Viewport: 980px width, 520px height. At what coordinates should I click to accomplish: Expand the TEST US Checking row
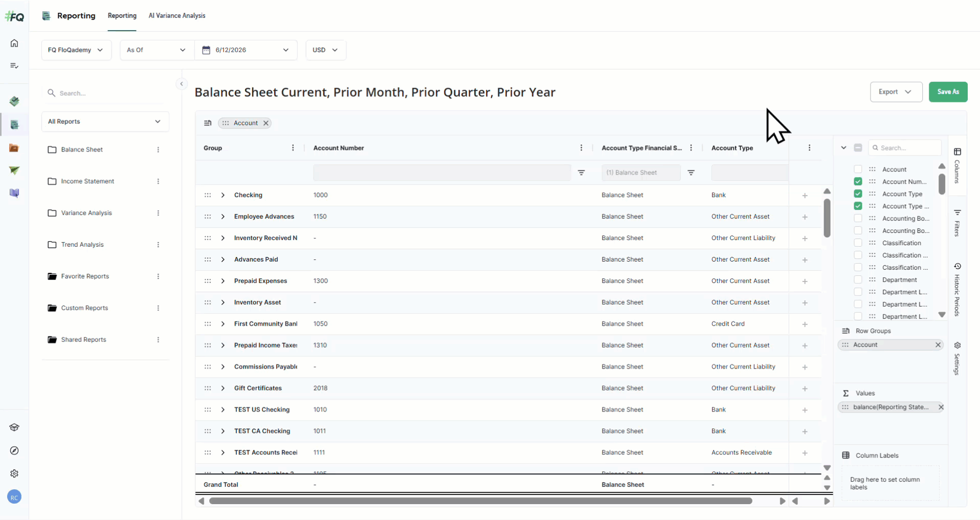tap(223, 410)
